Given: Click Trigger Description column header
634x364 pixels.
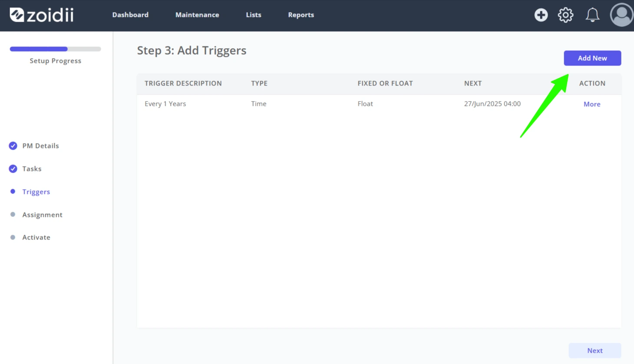Looking at the screenshot, I should click(183, 83).
